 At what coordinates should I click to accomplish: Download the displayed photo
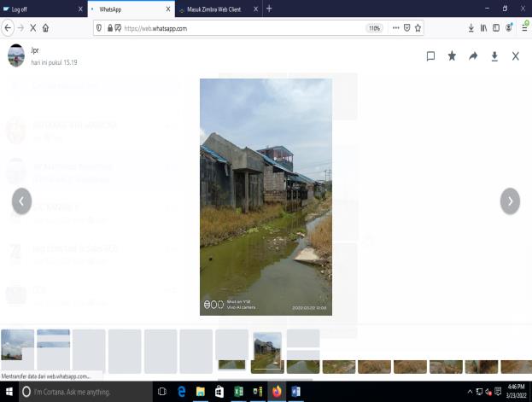[494, 56]
